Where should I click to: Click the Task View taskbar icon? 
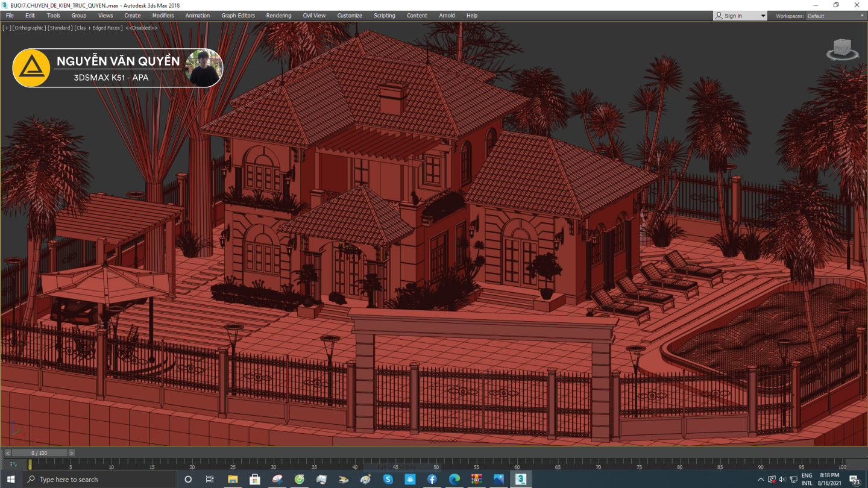pos(210,479)
